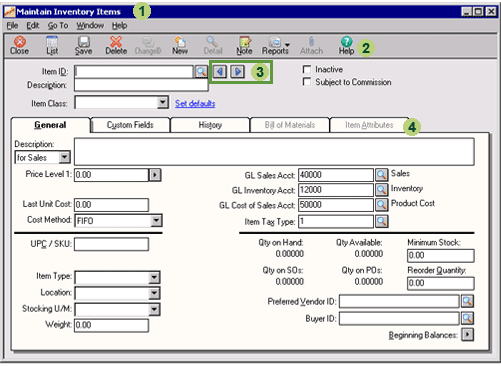Switch to the Custom Fields tab
This screenshot has width=501, height=366.
tap(130, 125)
